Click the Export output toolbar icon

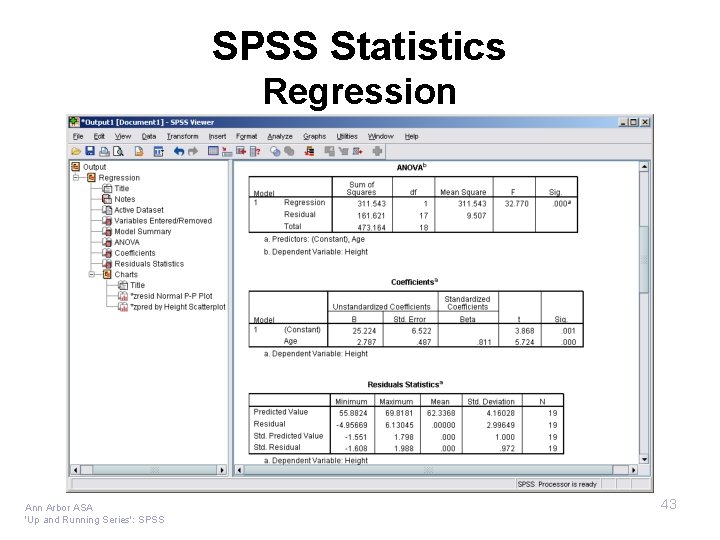pos(139,151)
